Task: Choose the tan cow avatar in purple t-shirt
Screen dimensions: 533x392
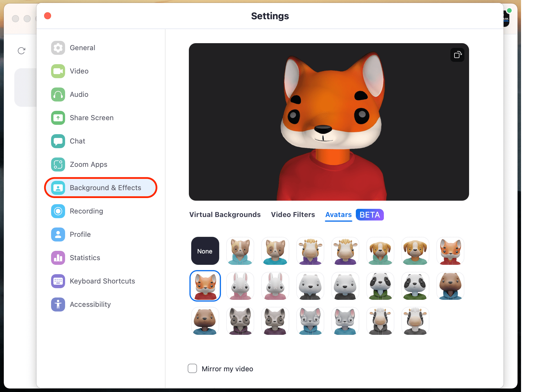Action: pos(345,251)
